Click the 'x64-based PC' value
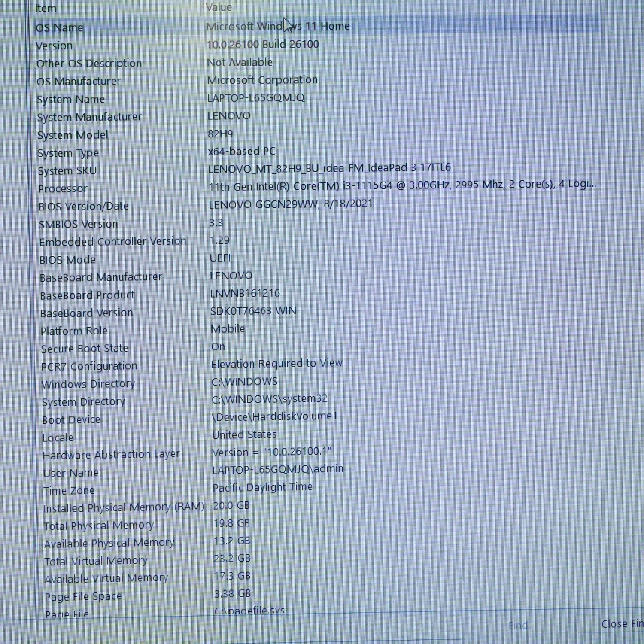644x644 pixels. 242,151
